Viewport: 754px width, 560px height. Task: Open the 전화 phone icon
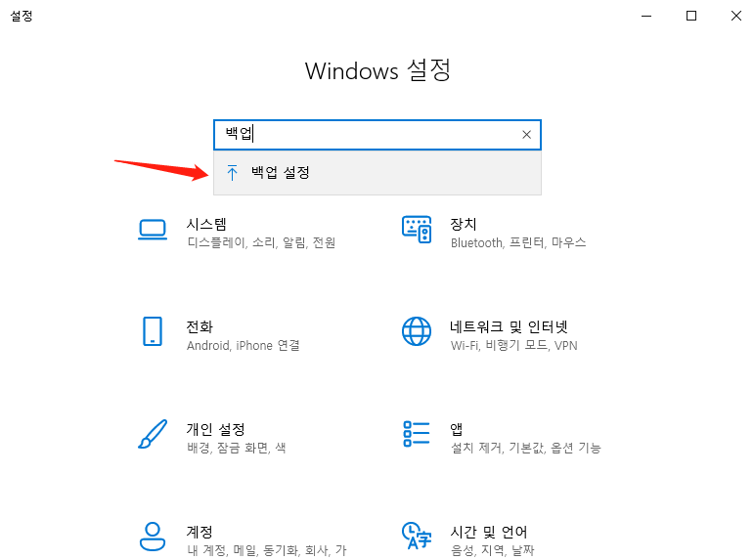tap(153, 331)
